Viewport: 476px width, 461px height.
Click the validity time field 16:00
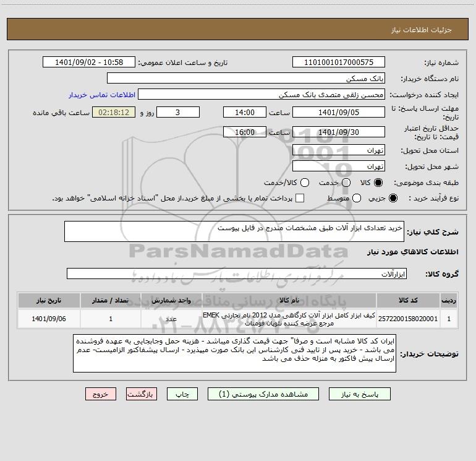point(245,132)
